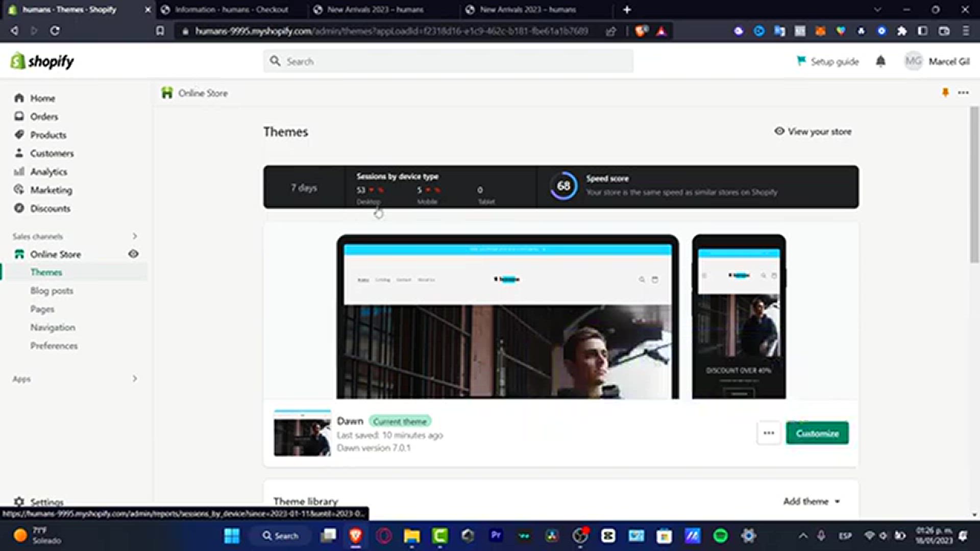Screen dimensions: 980x551
Task: Open the Analytics section
Action: tap(48, 171)
